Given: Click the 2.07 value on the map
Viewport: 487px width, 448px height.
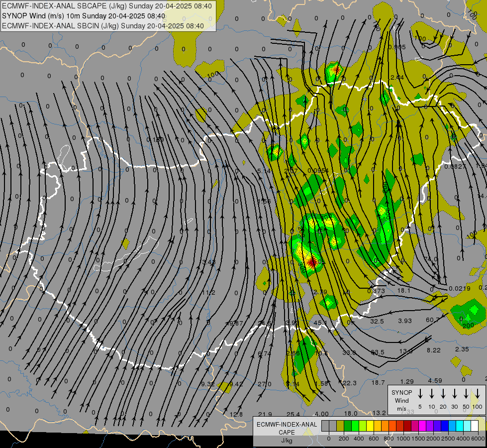Looking at the screenshot, I should point(291,171).
